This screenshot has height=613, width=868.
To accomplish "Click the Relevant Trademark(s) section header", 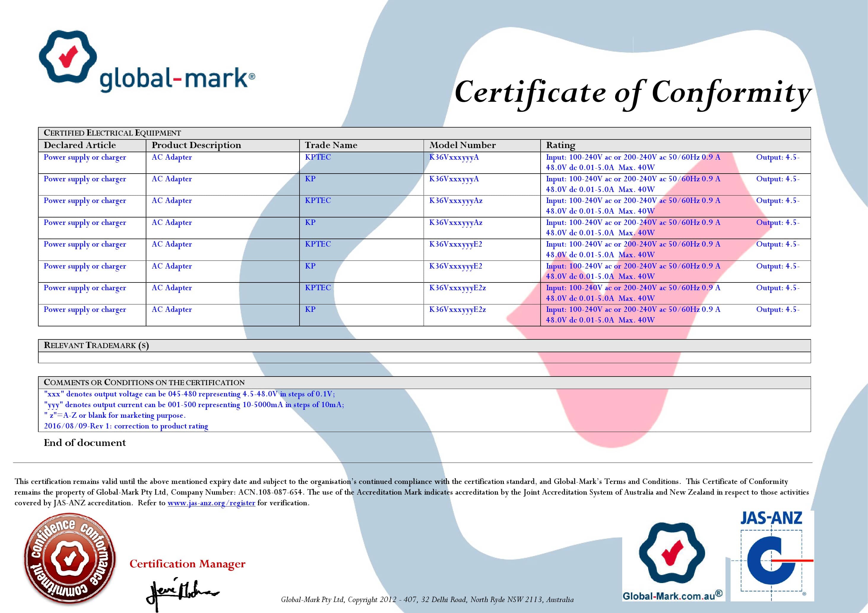I will point(96,345).
